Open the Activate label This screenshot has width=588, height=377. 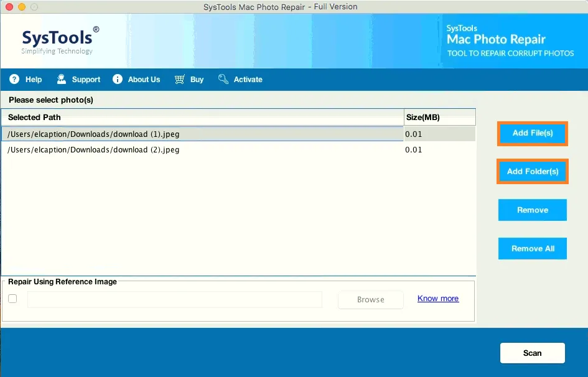[248, 80]
